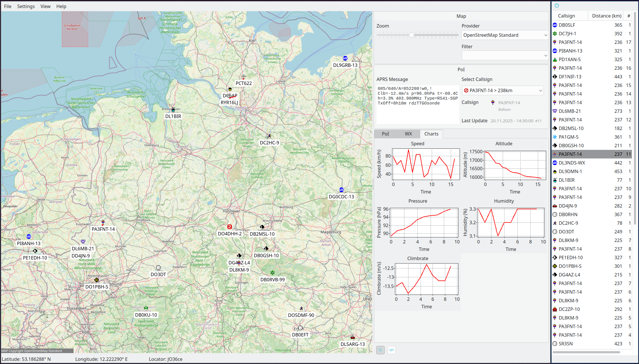Screen dimensions: 639x364
Task: Click the DO3DT circle marker on the map
Action: point(158,268)
